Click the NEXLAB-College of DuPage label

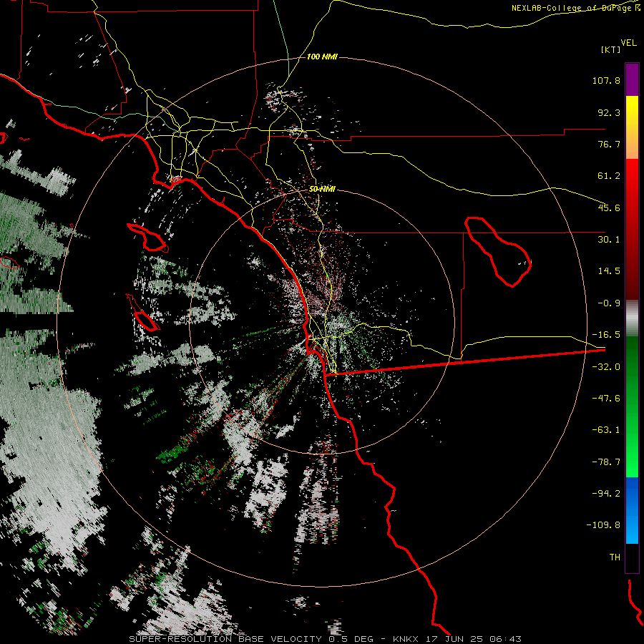pos(576,8)
